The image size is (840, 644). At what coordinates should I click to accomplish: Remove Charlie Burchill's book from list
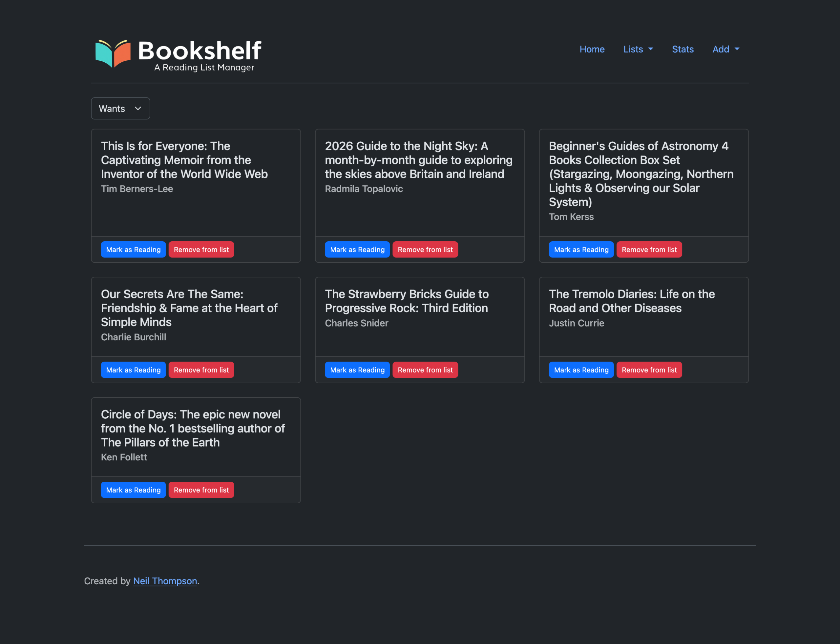point(201,370)
